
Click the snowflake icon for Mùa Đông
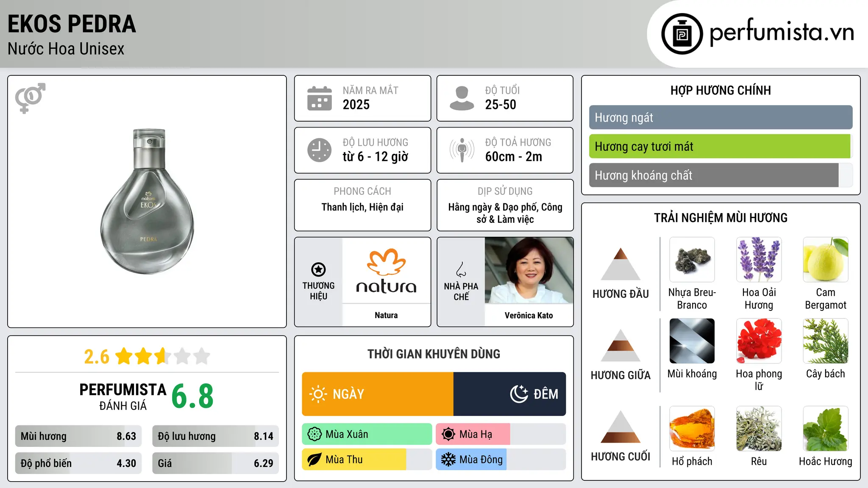coord(448,460)
